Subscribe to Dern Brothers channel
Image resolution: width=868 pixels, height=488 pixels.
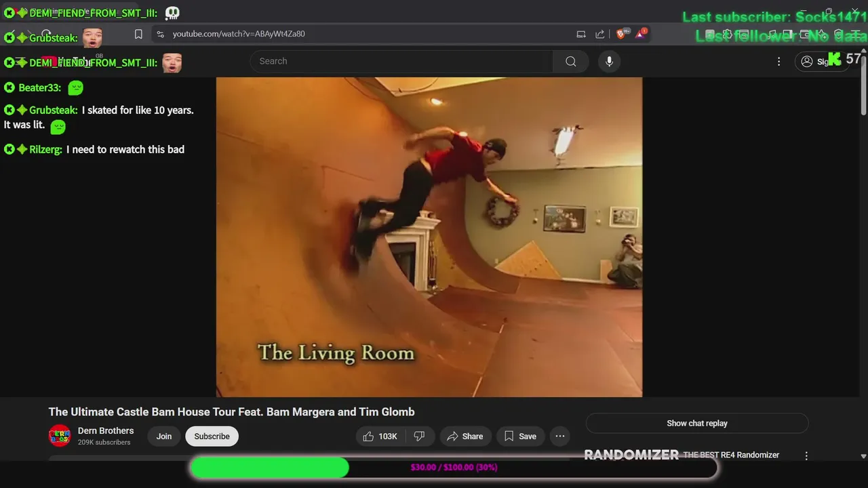pos(212,436)
